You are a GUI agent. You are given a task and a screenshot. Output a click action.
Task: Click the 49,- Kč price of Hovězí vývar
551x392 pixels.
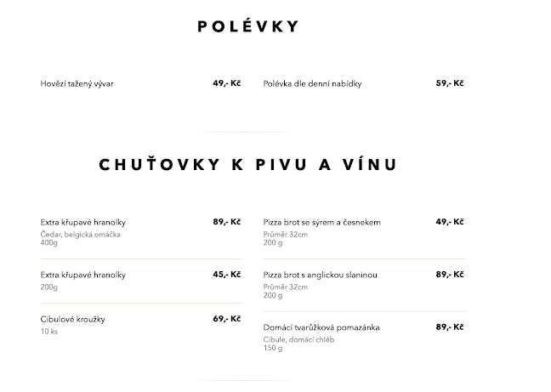coord(227,83)
